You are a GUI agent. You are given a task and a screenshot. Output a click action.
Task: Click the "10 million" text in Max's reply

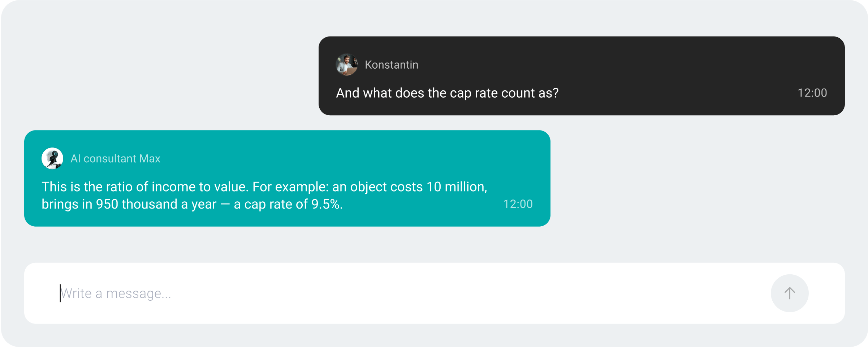[457, 187]
